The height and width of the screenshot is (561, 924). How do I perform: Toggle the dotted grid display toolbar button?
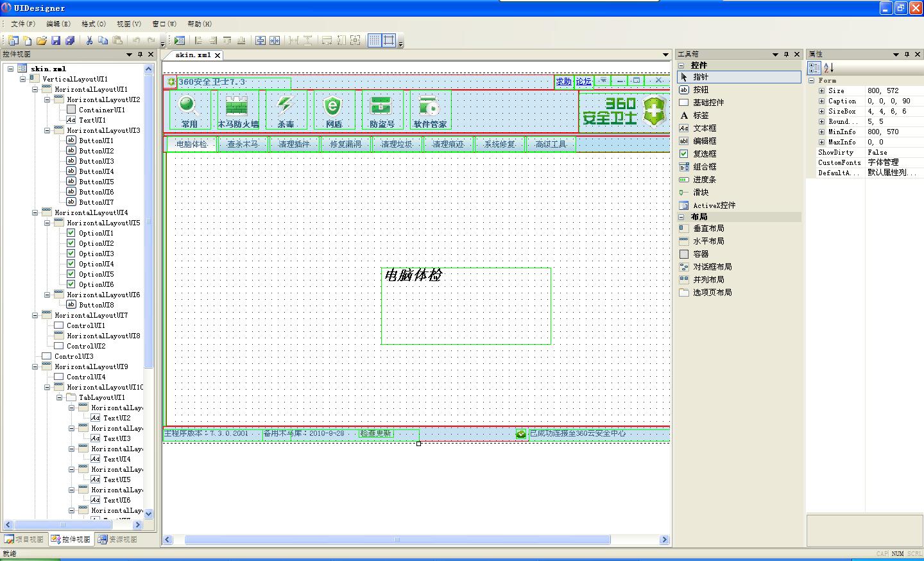(x=375, y=40)
